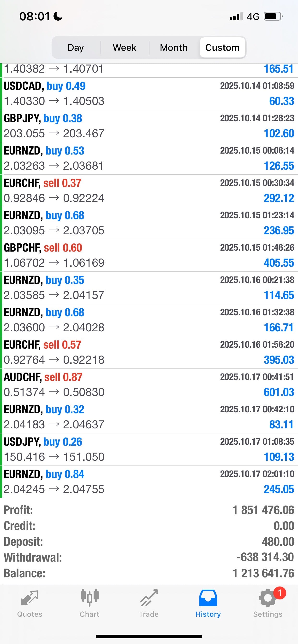298x644 pixels.
Task: Switch to the Day period
Action: (76, 47)
